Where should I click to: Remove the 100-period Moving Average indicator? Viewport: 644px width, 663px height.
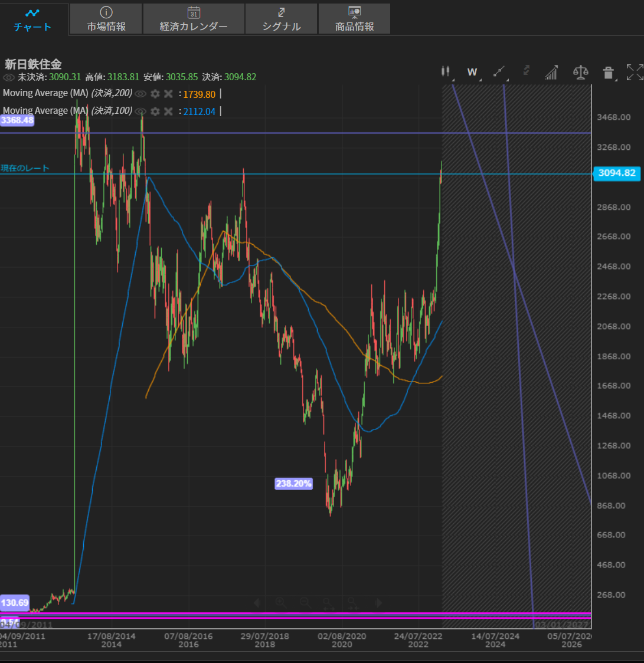pyautogui.click(x=168, y=111)
